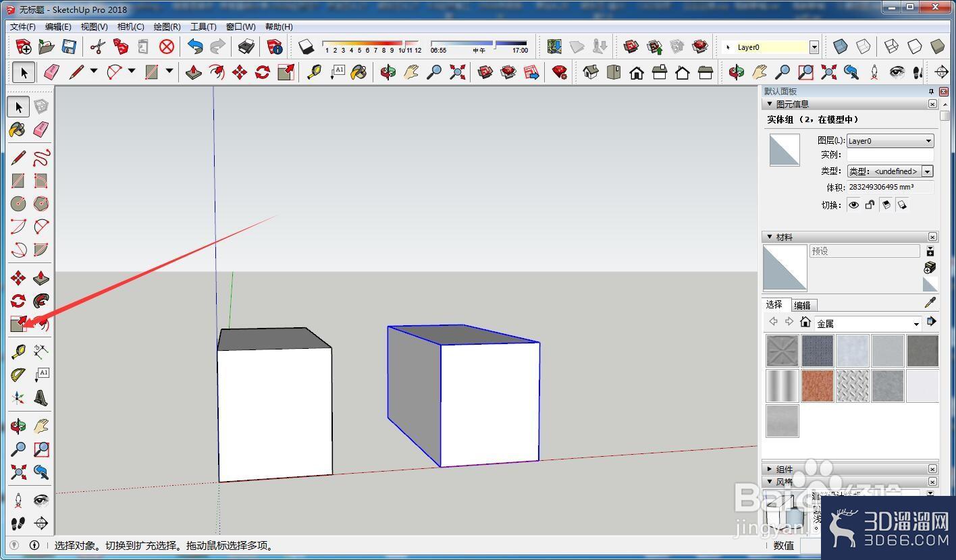Switch to Hidden Line style

(915, 47)
